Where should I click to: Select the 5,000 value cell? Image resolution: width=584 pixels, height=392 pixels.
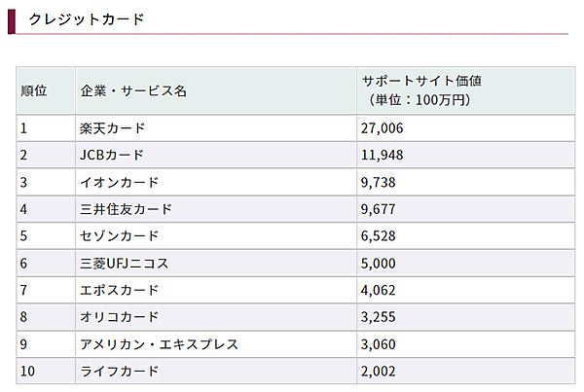click(x=380, y=263)
